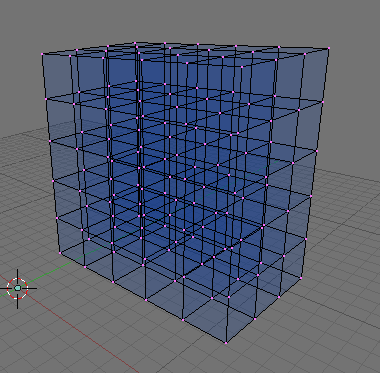Screen dimensions: 380x373
Task: Click the teal center dot of the 3D cursor
Action: point(18,288)
